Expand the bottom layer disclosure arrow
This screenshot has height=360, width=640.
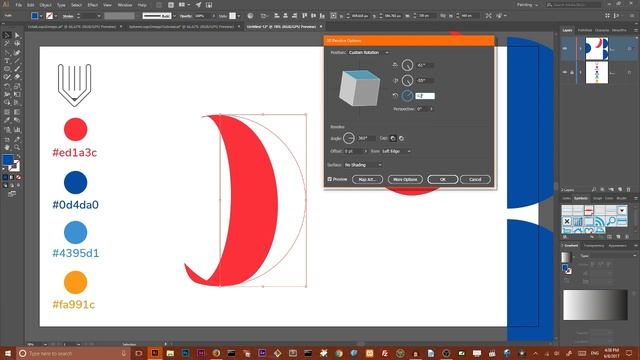coord(581,72)
